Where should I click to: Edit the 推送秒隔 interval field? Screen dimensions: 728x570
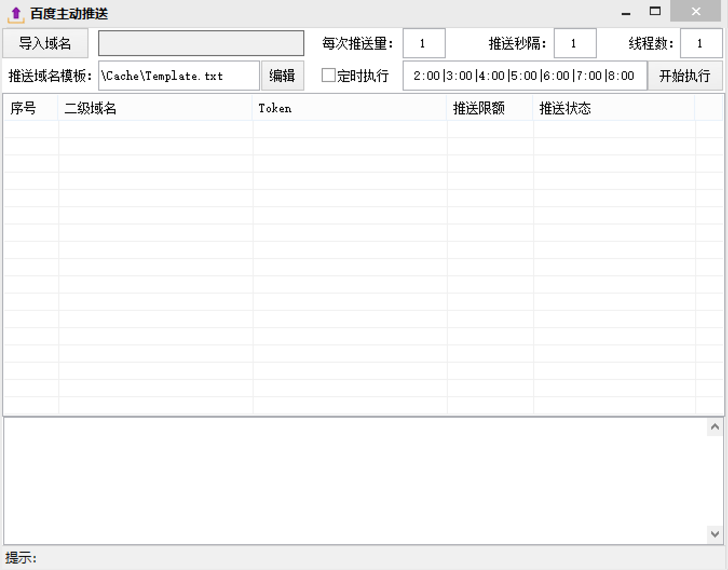point(575,43)
